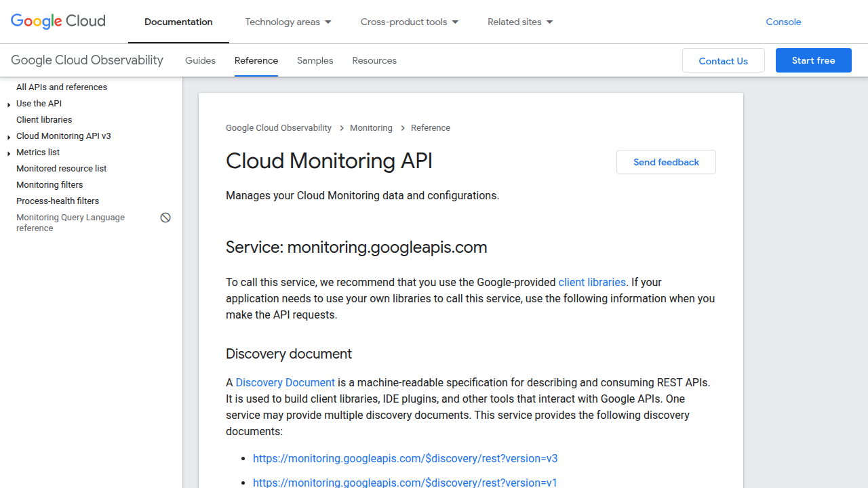Open the discovery URL ending version=v3
This screenshot has height=488, width=868.
[406, 458]
